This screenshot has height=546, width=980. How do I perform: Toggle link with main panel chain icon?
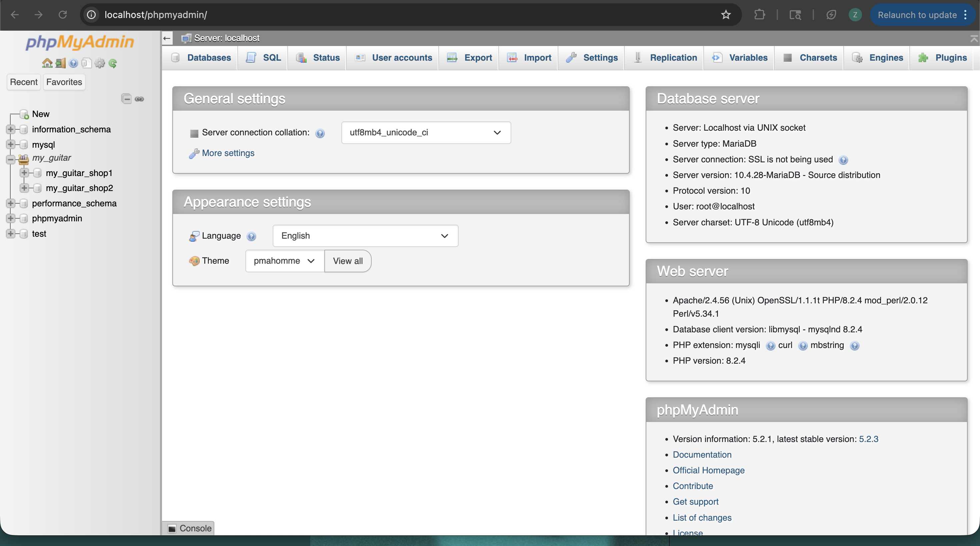(140, 99)
